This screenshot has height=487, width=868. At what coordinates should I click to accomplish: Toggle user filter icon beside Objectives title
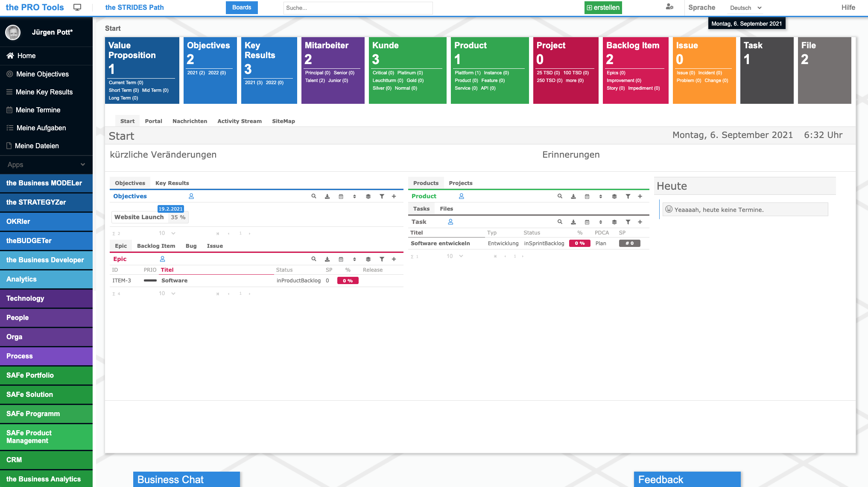191,196
